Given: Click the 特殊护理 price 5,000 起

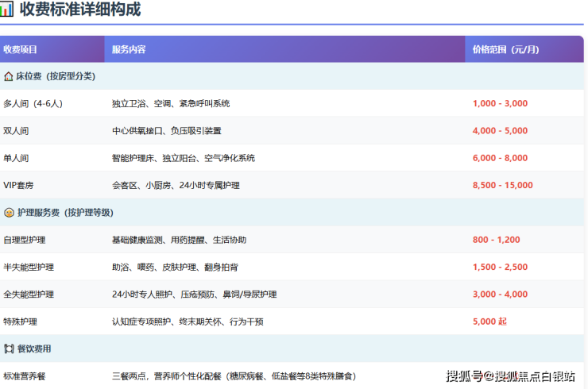Looking at the screenshot, I should tap(489, 322).
